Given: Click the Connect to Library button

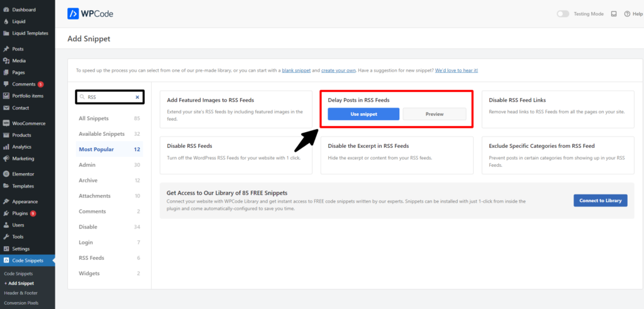Looking at the screenshot, I should [x=601, y=201].
